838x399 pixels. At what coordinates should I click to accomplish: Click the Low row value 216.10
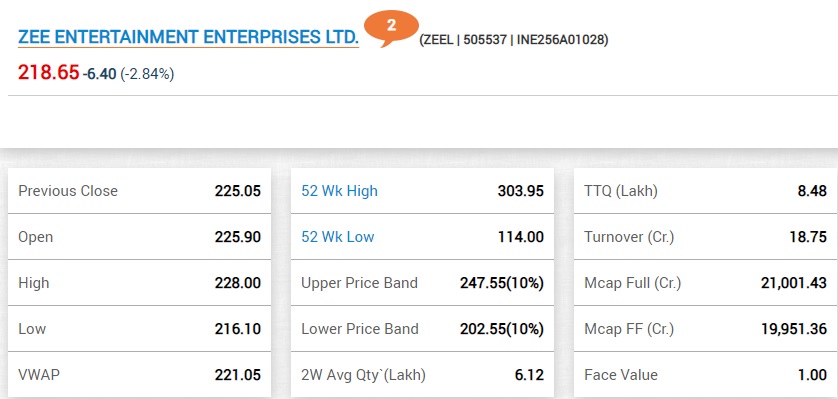(x=238, y=329)
